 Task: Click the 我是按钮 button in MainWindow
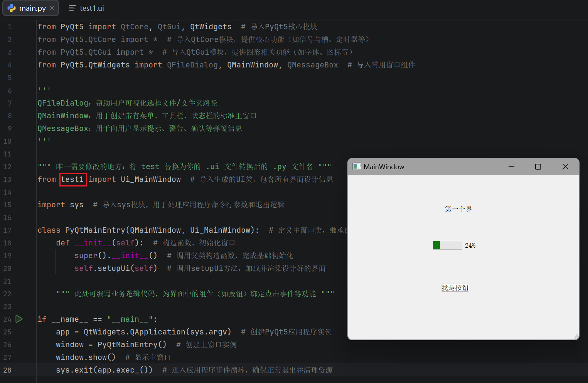point(455,288)
